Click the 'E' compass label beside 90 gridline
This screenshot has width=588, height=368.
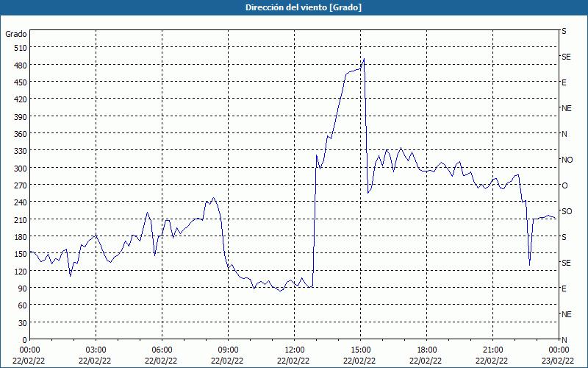coord(564,289)
